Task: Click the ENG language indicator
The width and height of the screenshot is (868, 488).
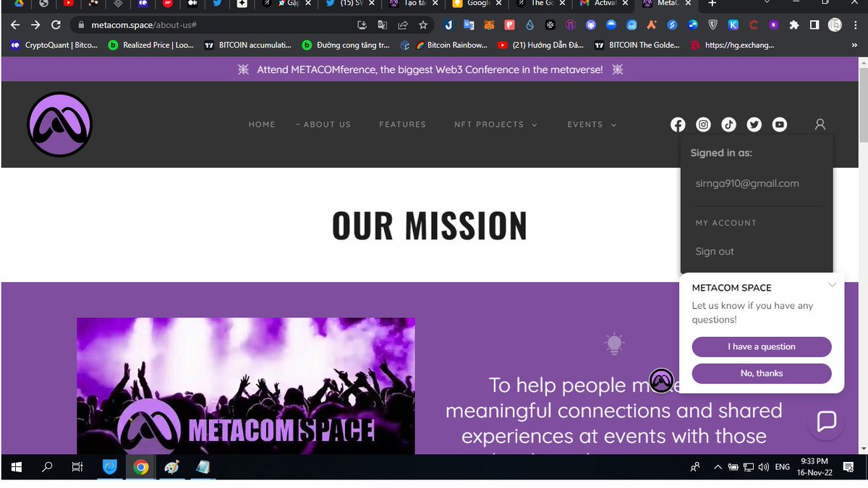Action: coord(783,467)
